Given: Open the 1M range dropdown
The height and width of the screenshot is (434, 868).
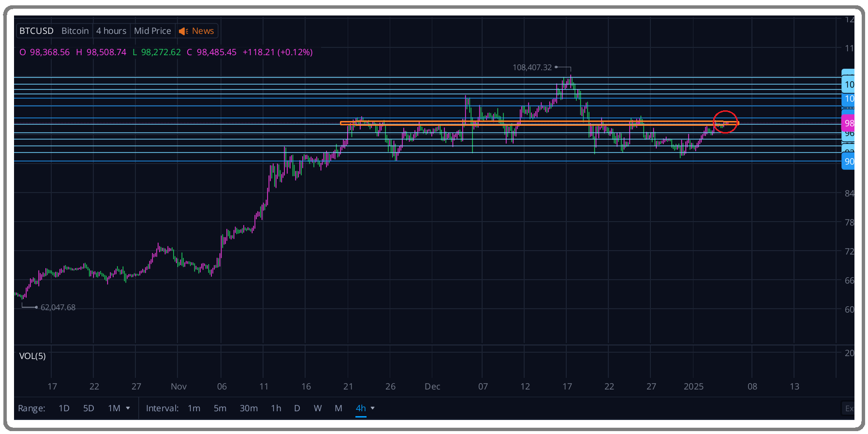Looking at the screenshot, I should 119,408.
